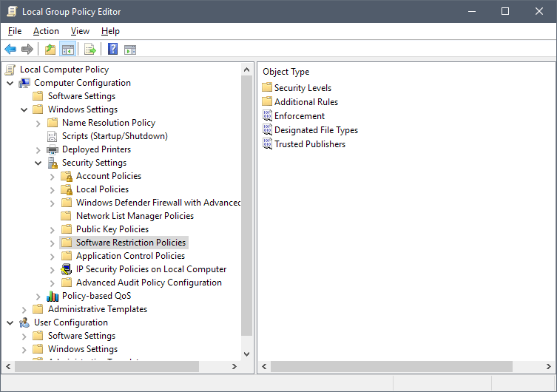This screenshot has width=557, height=392.
Task: Click the Policy-based QoS bar chart icon
Action: 53,296
